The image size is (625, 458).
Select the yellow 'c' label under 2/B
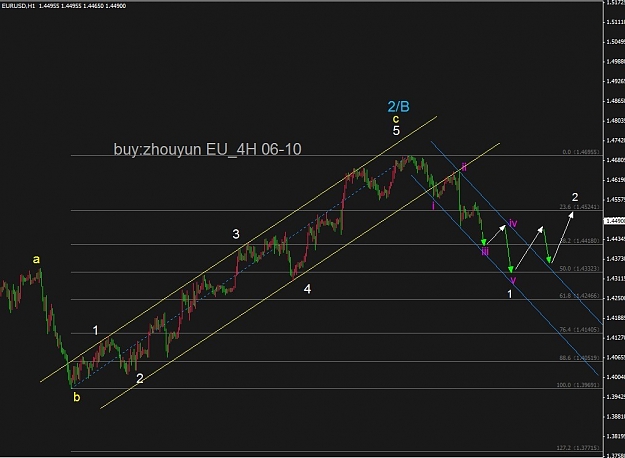[x=395, y=119]
